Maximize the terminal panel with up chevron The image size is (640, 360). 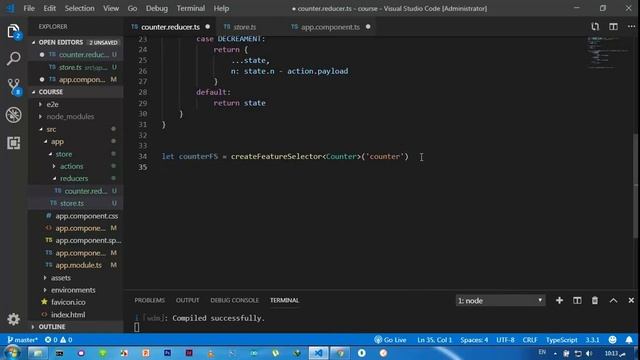click(613, 300)
